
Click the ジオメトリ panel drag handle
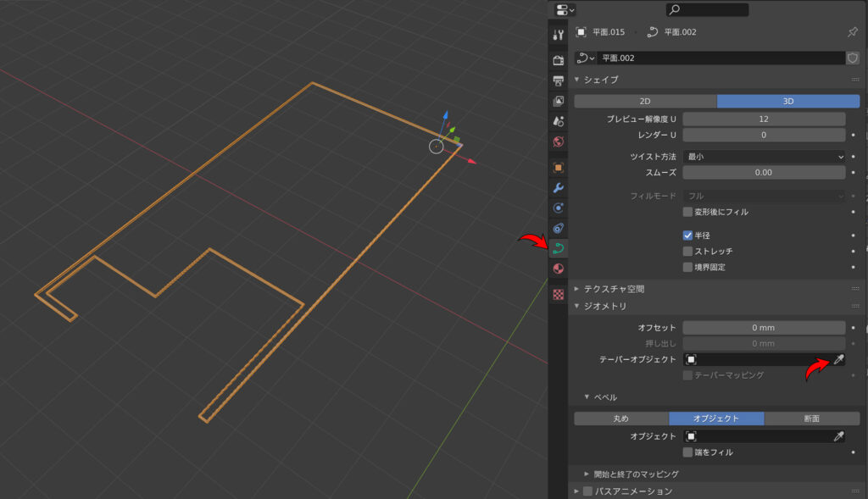(855, 306)
